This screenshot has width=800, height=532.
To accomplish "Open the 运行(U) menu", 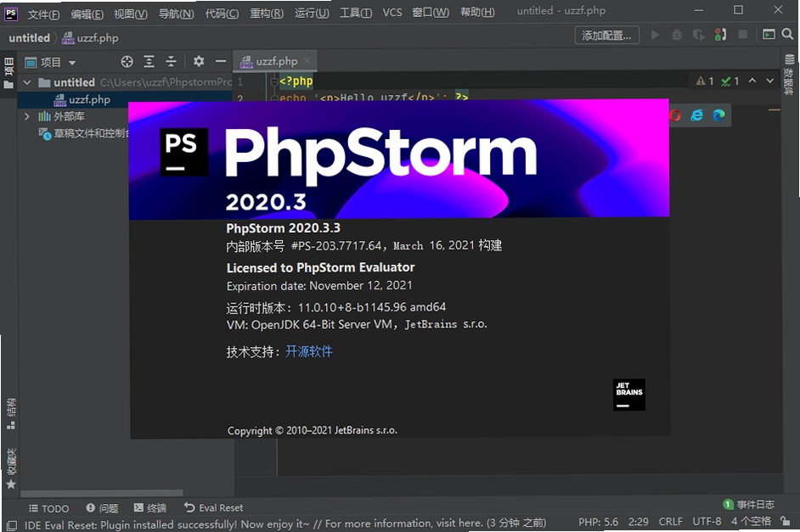I will click(x=312, y=14).
